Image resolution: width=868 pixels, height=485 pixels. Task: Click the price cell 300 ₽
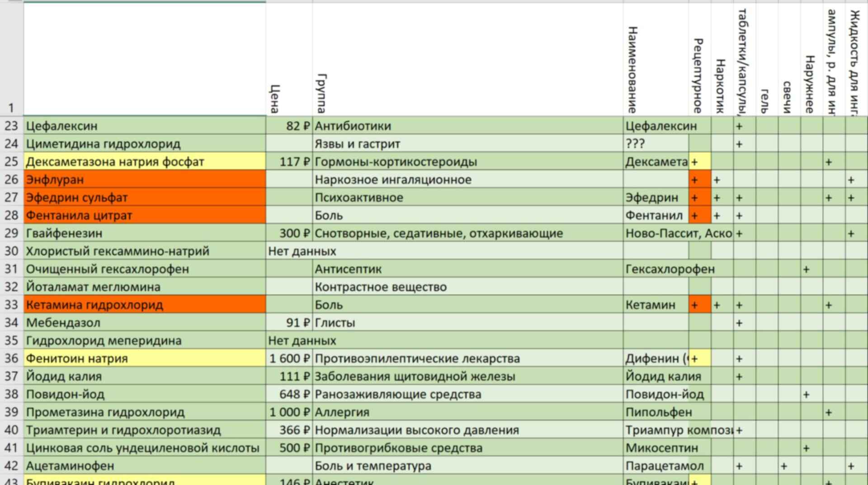tap(289, 233)
